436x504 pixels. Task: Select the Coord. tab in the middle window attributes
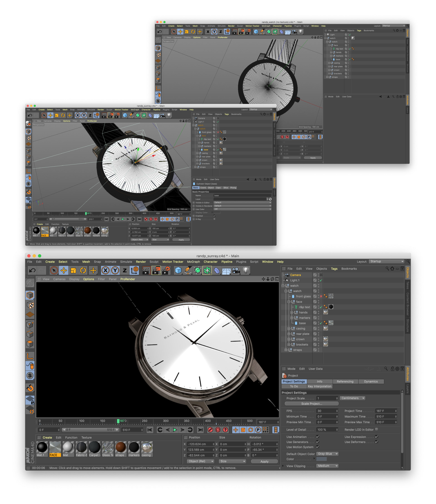203,188
